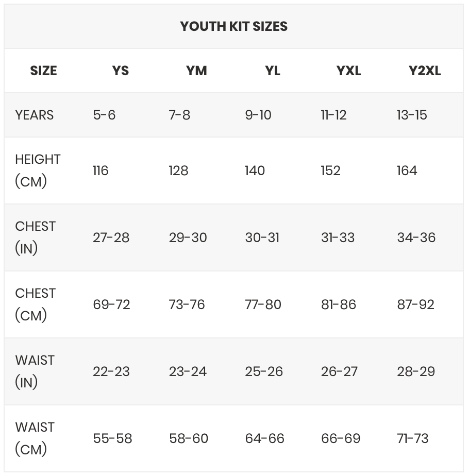This screenshot has width=468, height=476.
Task: Select the YXL column header
Action: [x=348, y=71]
